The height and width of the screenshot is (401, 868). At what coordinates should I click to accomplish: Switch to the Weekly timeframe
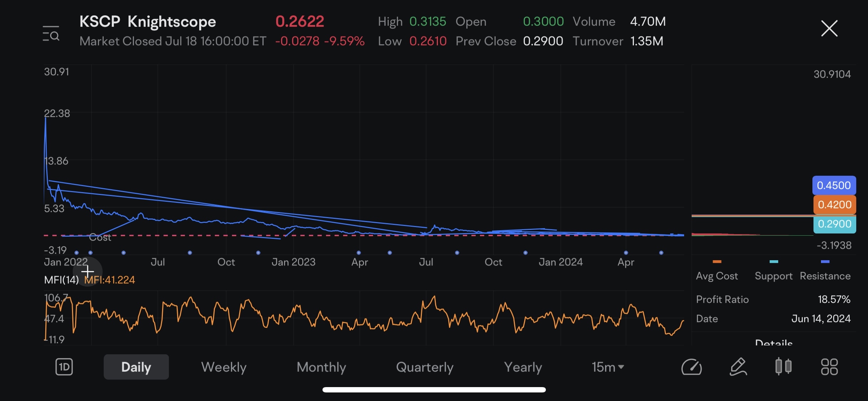[224, 367]
